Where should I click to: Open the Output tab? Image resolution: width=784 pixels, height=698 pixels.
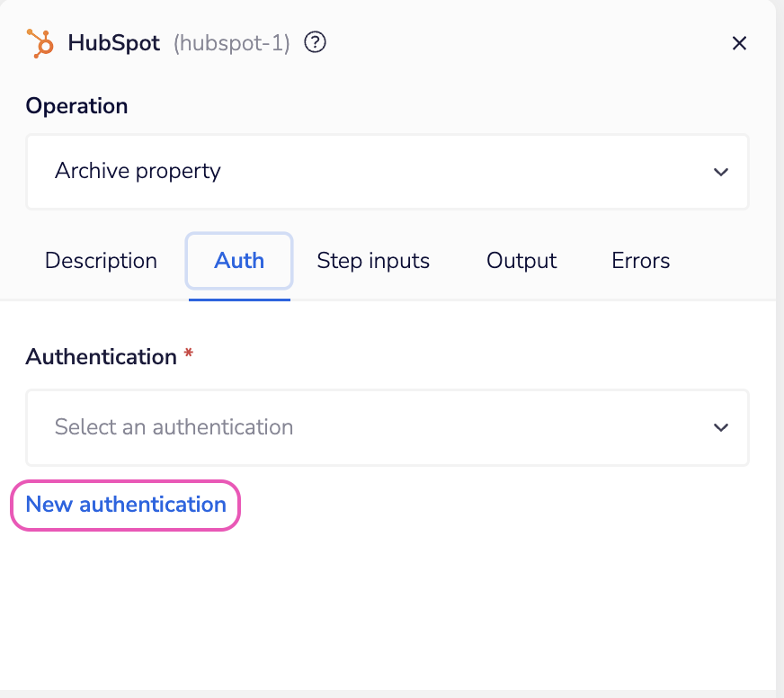pos(521,261)
